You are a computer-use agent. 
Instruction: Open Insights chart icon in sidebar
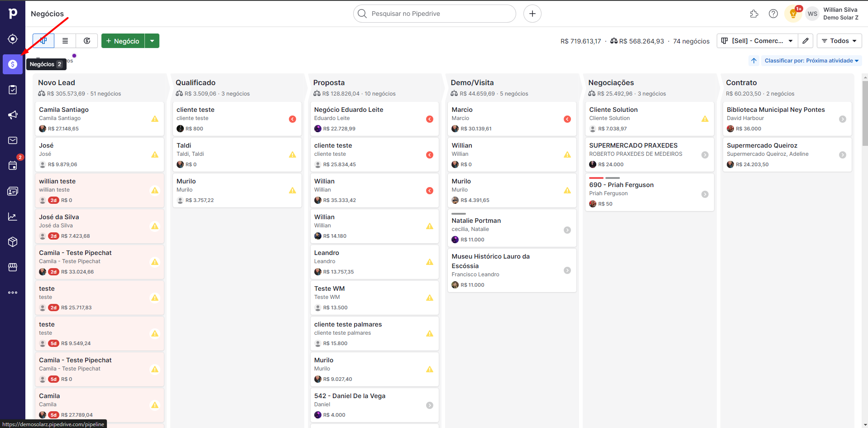pyautogui.click(x=13, y=216)
